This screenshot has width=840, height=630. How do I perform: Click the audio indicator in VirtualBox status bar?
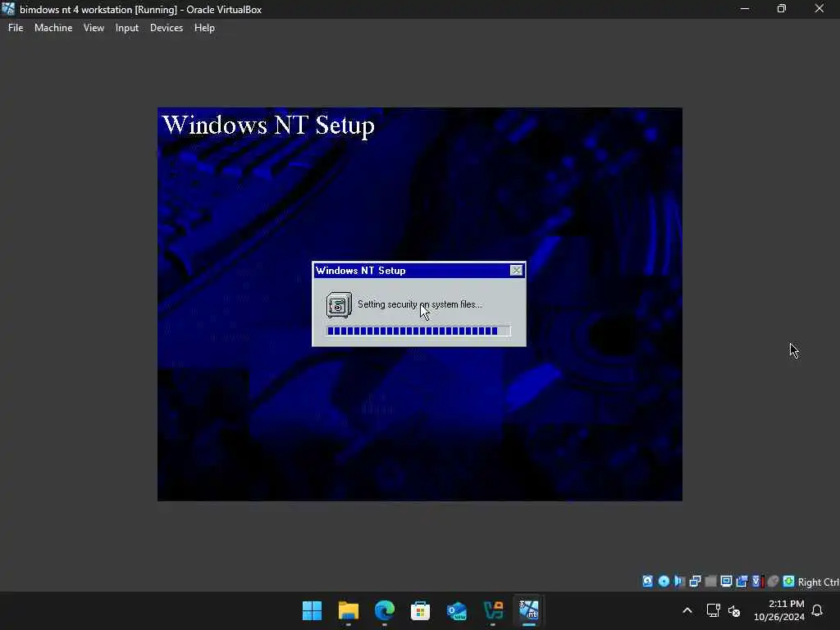(679, 582)
